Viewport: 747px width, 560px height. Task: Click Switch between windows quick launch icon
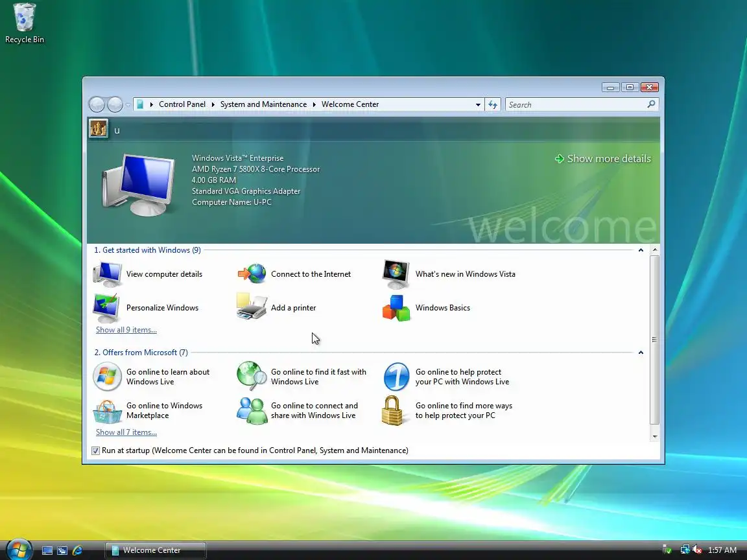[x=62, y=550]
